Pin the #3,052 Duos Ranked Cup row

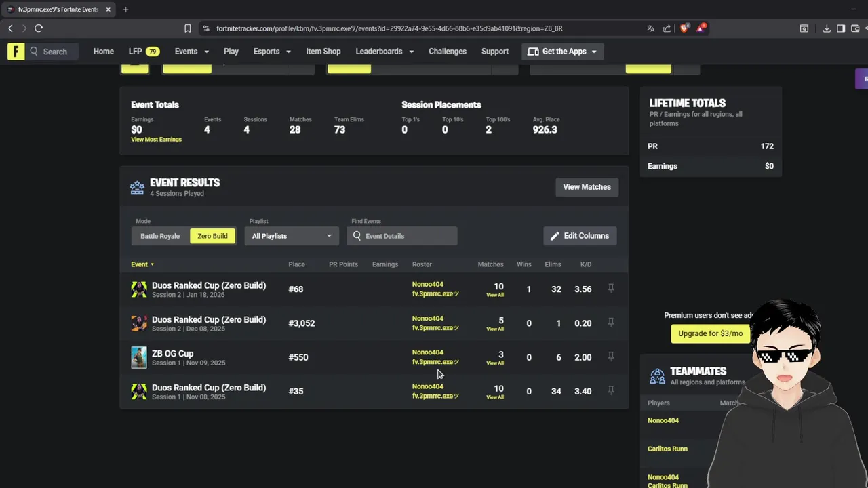coord(611,323)
